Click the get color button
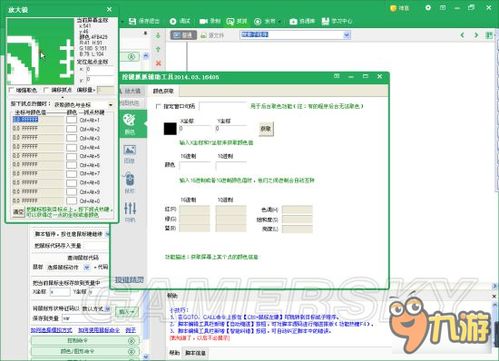The height and width of the screenshot is (361, 499). pyautogui.click(x=266, y=129)
